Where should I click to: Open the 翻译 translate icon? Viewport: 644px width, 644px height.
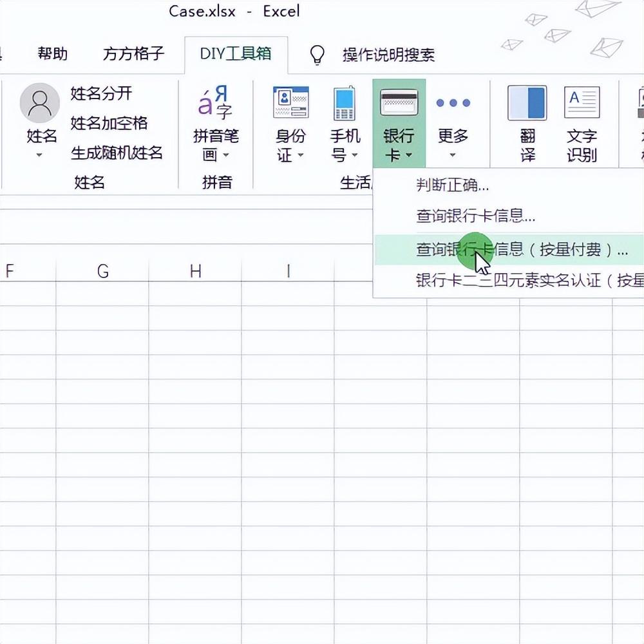pos(527,102)
